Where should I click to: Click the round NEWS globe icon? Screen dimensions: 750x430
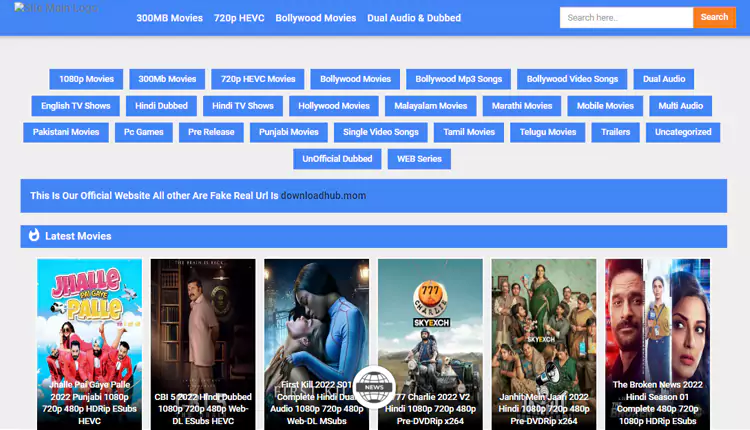pos(374,387)
